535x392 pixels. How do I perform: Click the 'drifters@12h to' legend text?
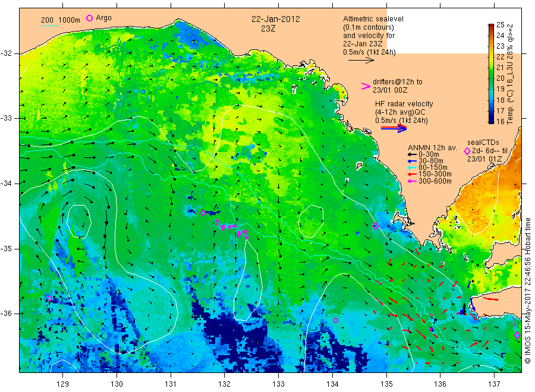point(398,82)
